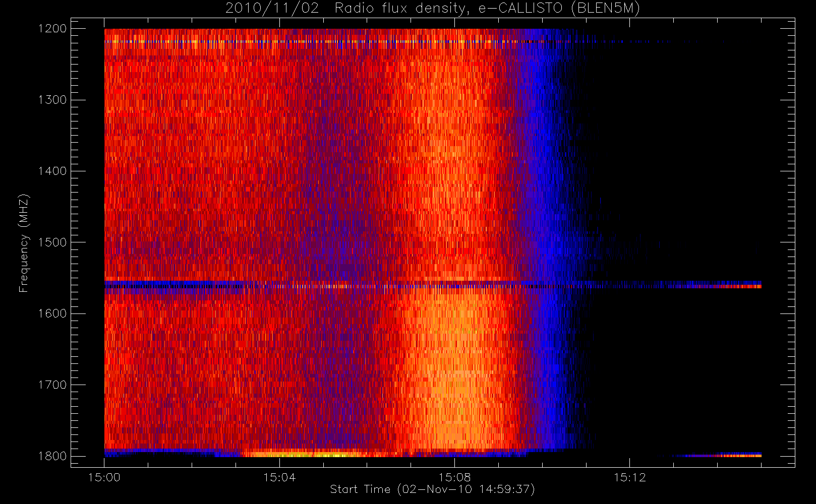
Task: Click the 1600 frequency tick label
Action: coord(52,313)
